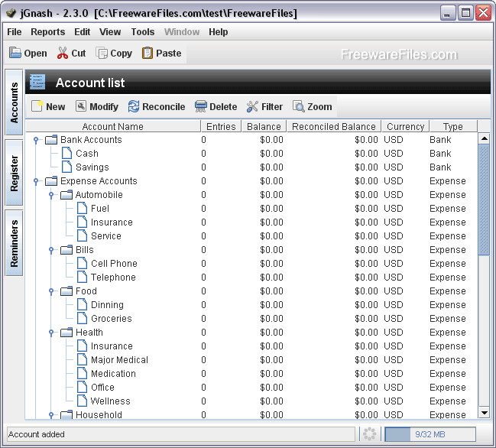Open the File menu
Viewport: 496px width, 448px height.
(x=15, y=31)
